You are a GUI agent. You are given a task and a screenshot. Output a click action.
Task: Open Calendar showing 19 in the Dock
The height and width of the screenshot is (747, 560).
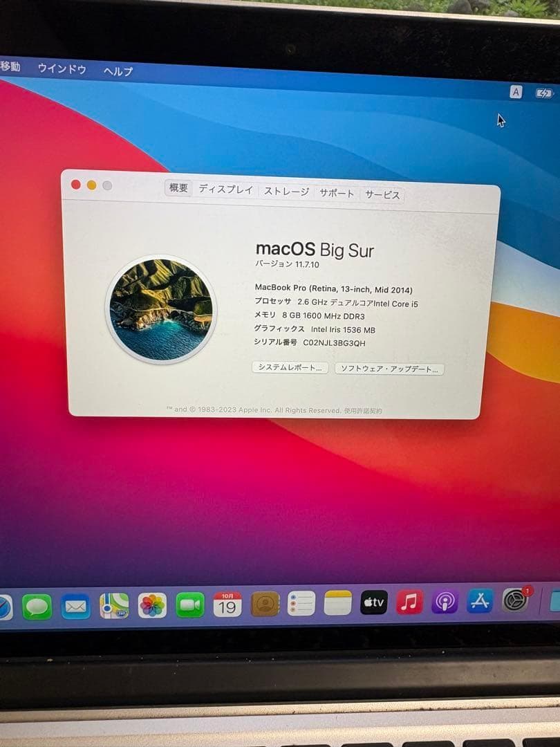pyautogui.click(x=227, y=605)
